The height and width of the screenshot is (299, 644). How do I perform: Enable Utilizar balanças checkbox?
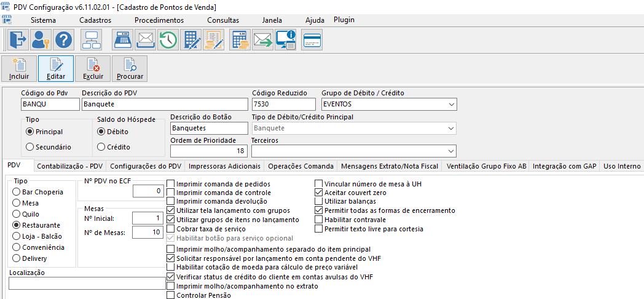point(319,202)
